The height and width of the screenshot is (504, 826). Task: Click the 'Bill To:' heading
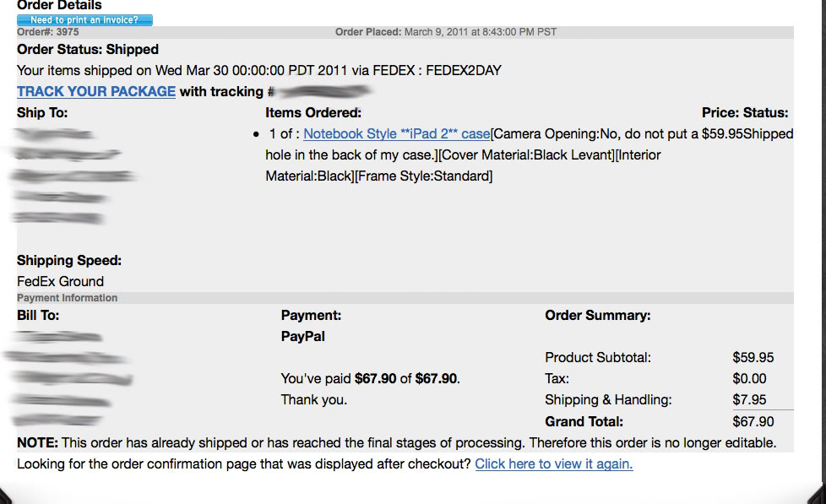tap(38, 316)
